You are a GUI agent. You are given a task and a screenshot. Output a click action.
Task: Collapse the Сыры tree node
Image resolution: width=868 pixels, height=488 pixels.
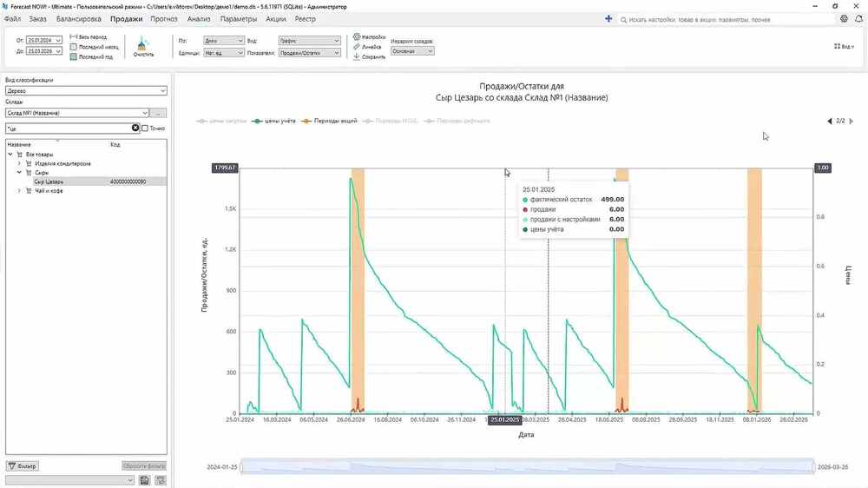pos(19,173)
